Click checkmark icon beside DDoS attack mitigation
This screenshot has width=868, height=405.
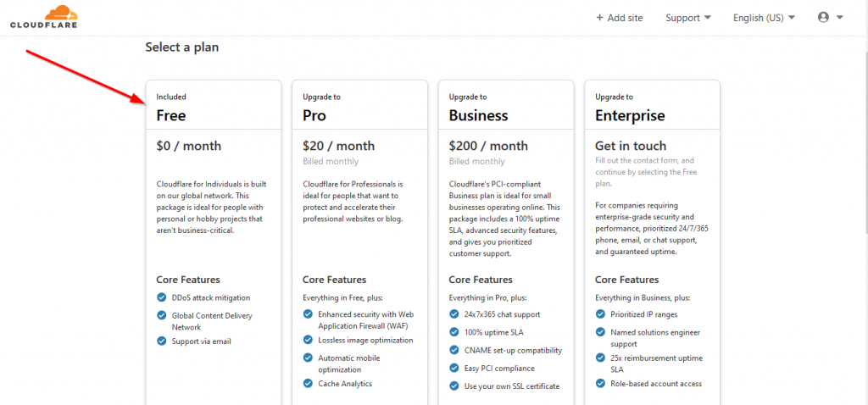162,297
